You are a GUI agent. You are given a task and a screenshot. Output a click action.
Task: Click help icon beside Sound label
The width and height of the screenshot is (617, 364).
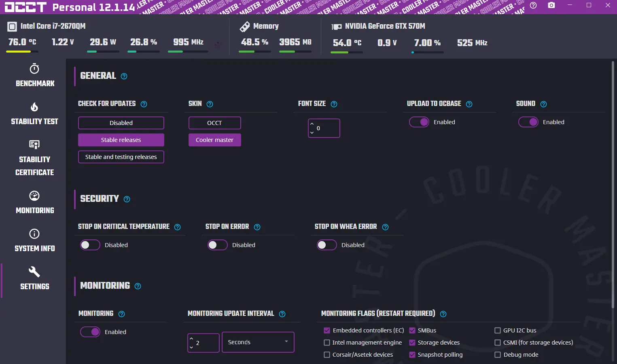click(x=543, y=104)
